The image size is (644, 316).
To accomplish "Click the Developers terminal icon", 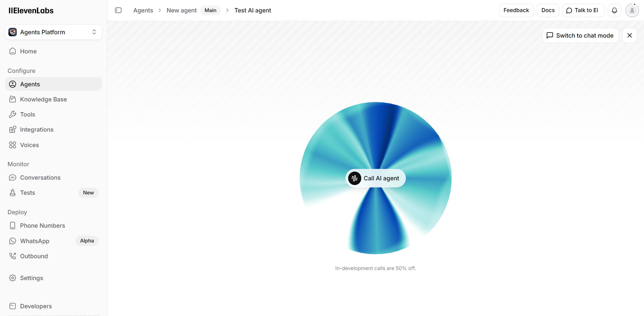I will (13, 306).
